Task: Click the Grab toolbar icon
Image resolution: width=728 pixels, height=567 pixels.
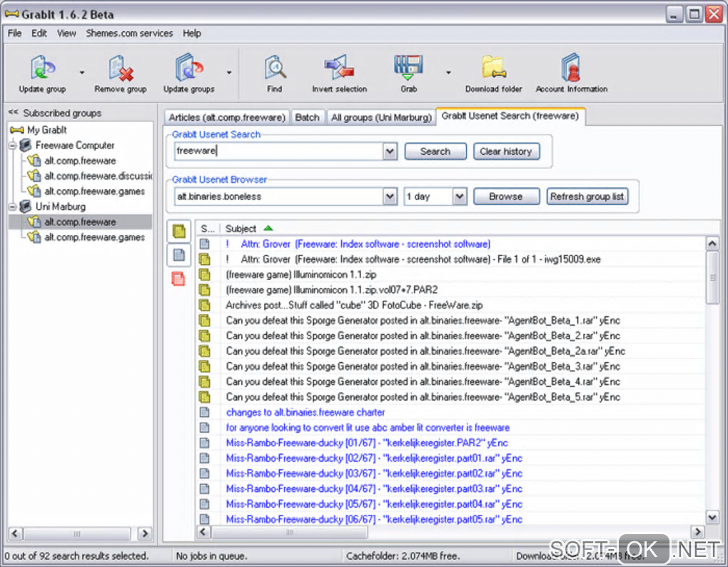Action: 408,69
